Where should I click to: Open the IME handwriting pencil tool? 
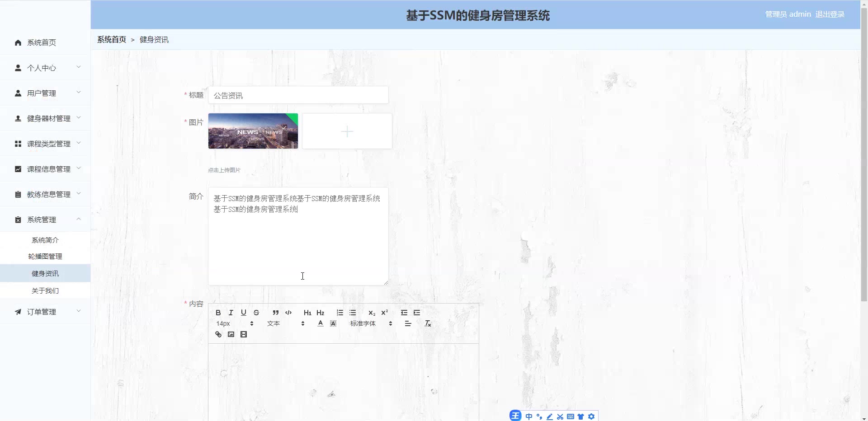550,416
